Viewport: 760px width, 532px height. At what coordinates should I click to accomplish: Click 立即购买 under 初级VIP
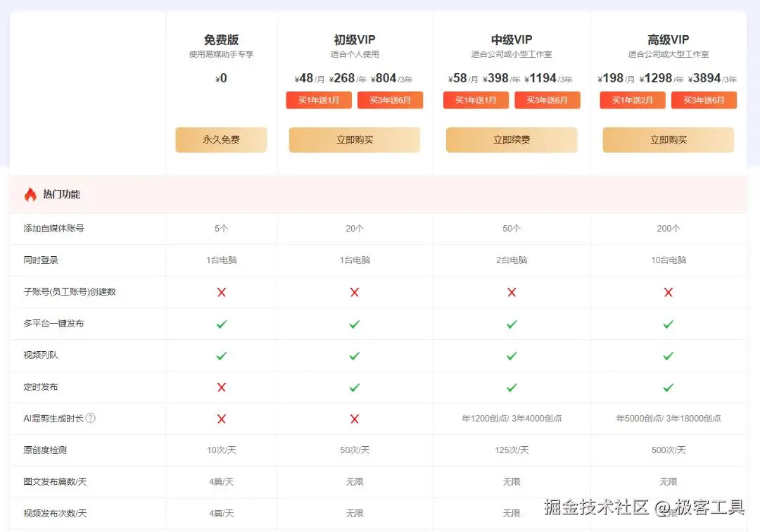355,139
